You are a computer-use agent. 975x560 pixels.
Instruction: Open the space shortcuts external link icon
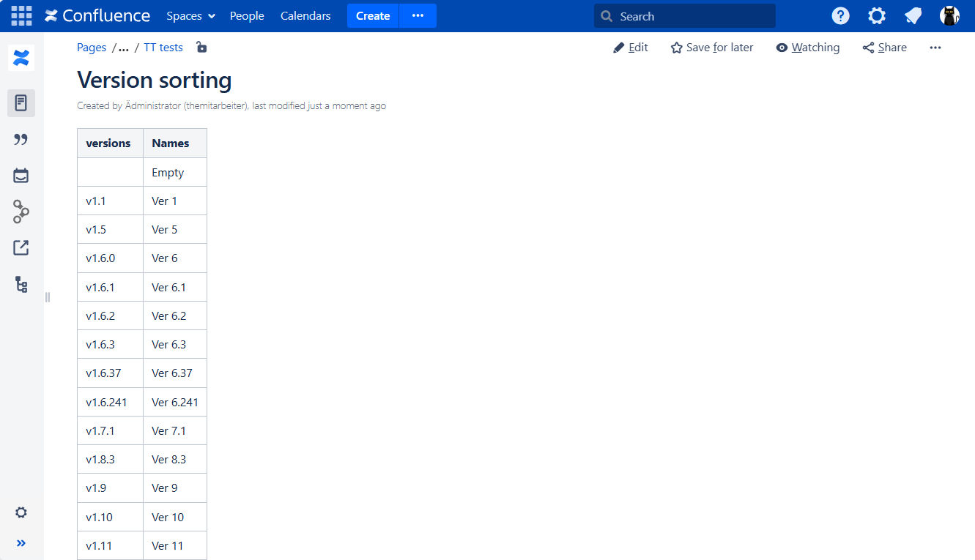pos(21,248)
